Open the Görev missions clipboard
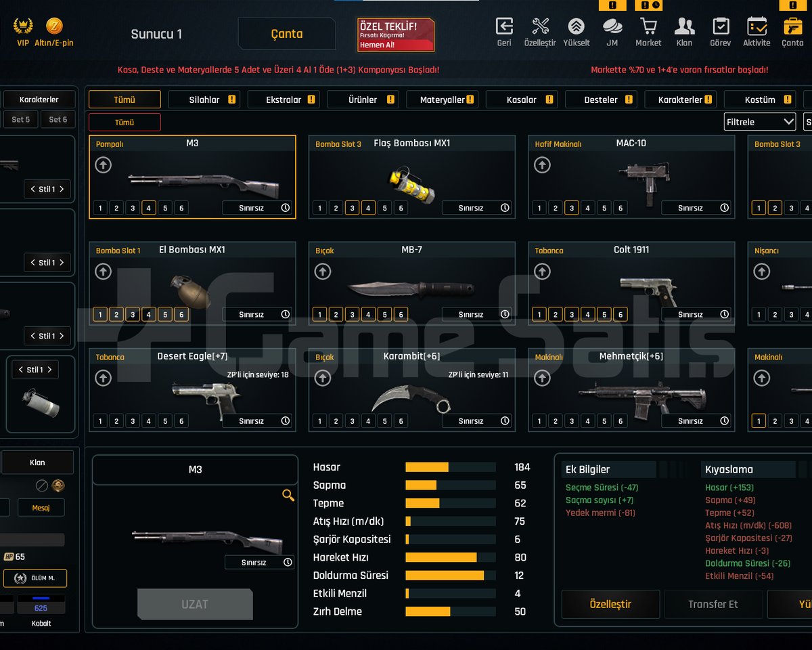 click(721, 31)
